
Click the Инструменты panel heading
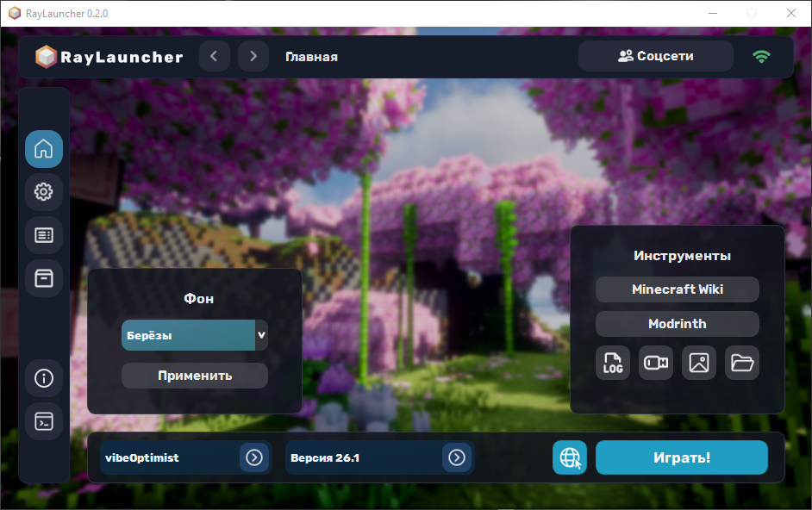click(x=682, y=256)
